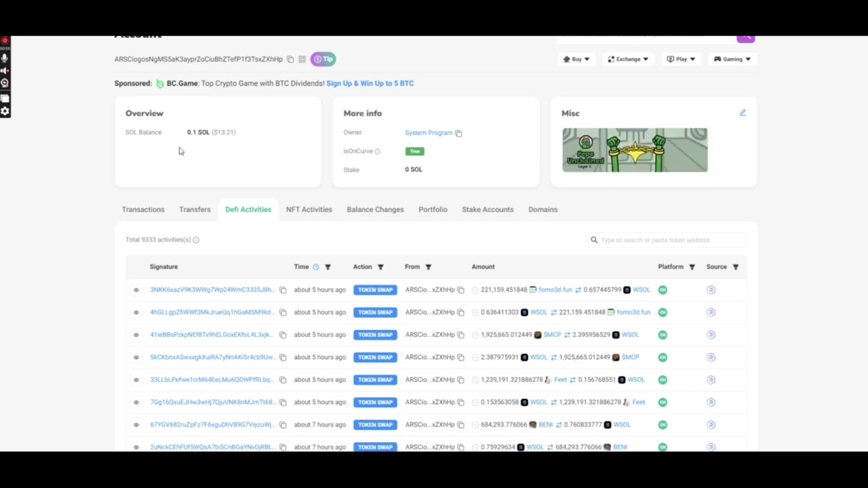Image resolution: width=868 pixels, height=488 pixels.
Task: Toggle eye icon for the 41ieBBsPzkpNEf8 row
Action: click(136, 335)
